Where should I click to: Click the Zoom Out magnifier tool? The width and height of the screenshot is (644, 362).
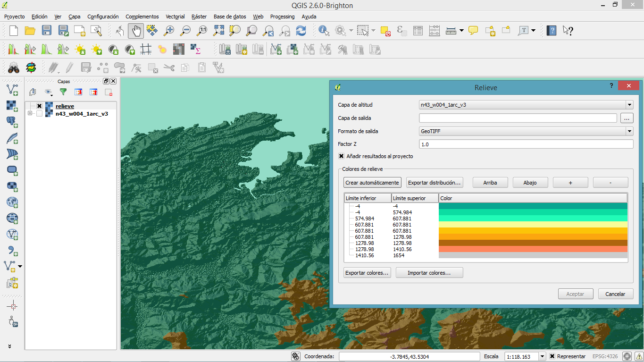185,31
